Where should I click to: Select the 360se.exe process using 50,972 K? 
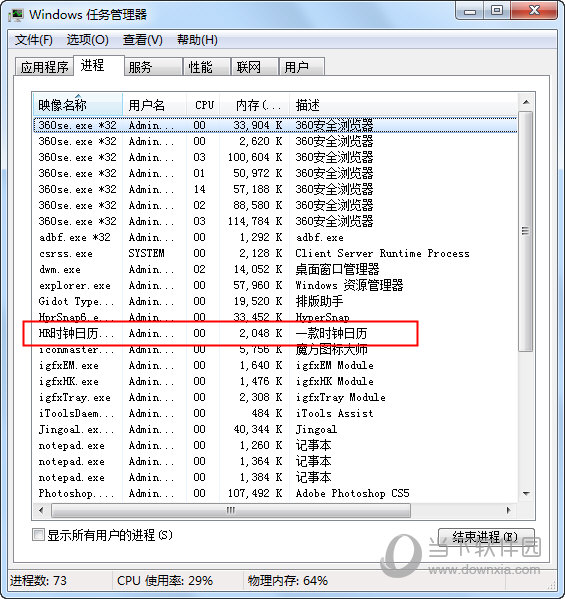click(x=275, y=173)
